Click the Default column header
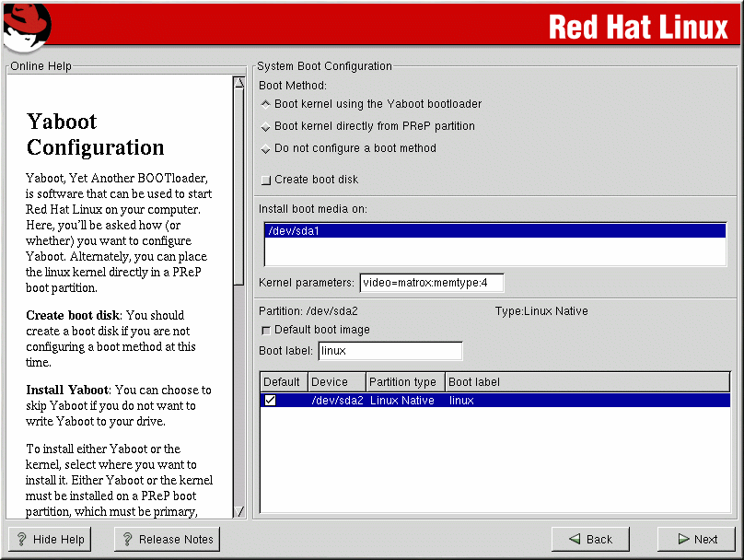744x560 pixels. click(283, 382)
